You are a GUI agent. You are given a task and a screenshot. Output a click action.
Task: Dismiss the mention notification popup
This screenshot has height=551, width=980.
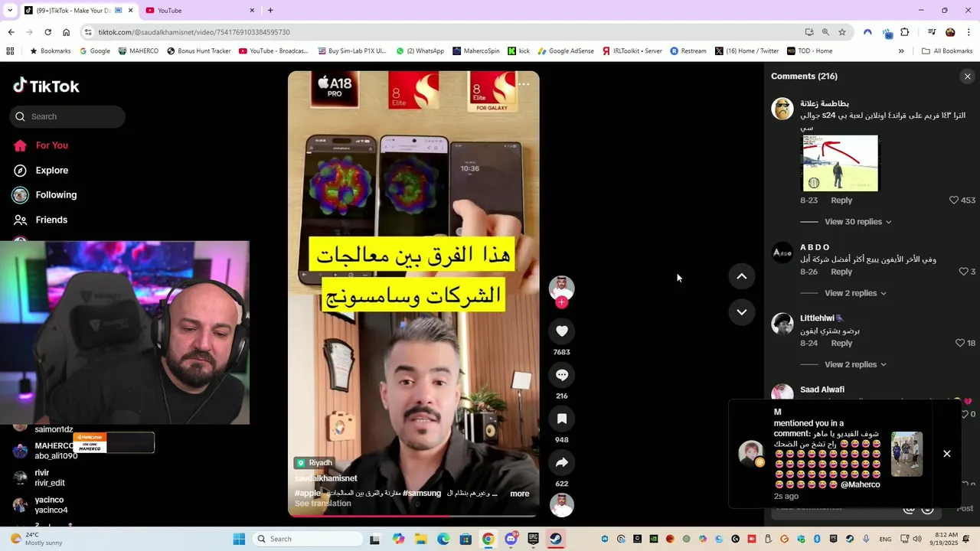(946, 454)
